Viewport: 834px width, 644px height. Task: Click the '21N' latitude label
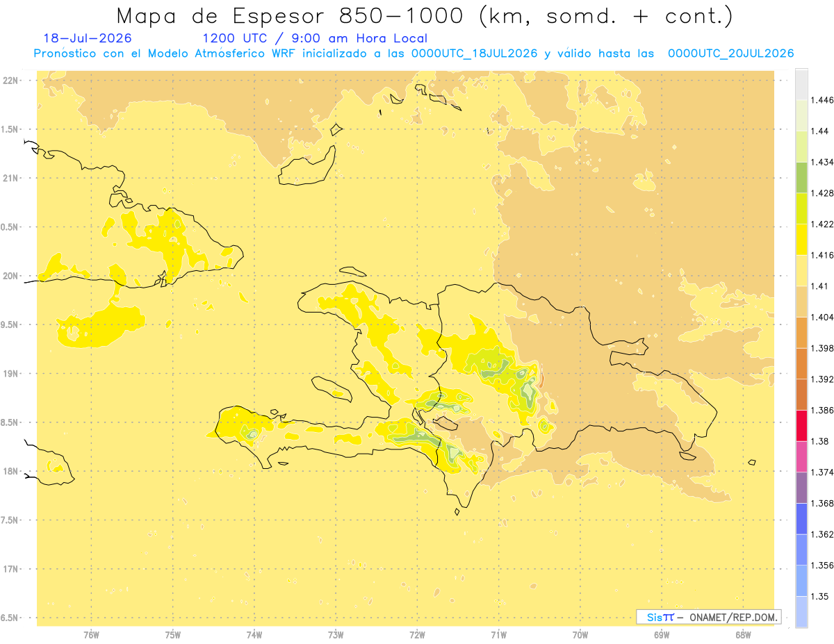tap(10, 178)
